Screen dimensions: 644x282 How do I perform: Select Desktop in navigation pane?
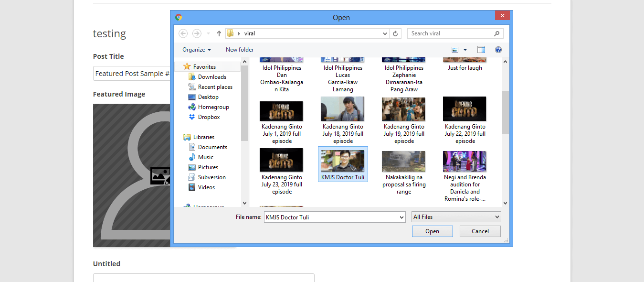point(208,97)
